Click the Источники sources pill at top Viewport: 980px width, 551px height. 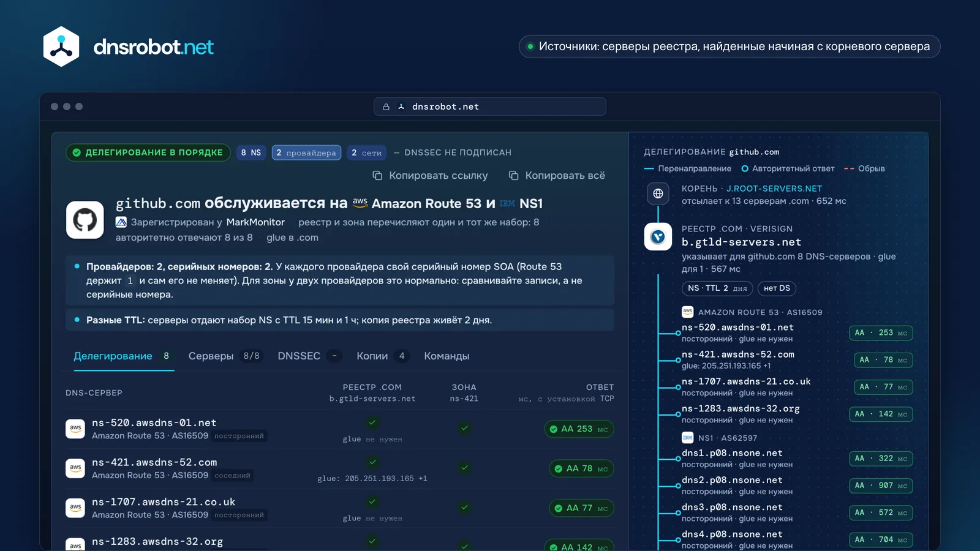coord(729,47)
